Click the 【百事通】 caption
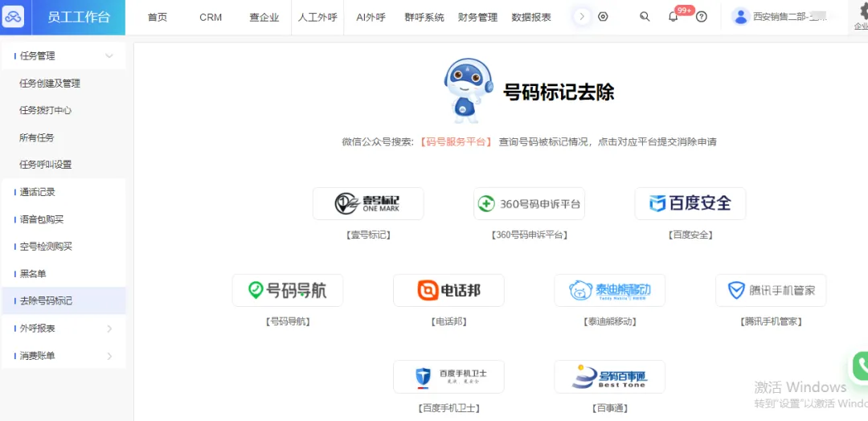868x421 pixels. 609,408
